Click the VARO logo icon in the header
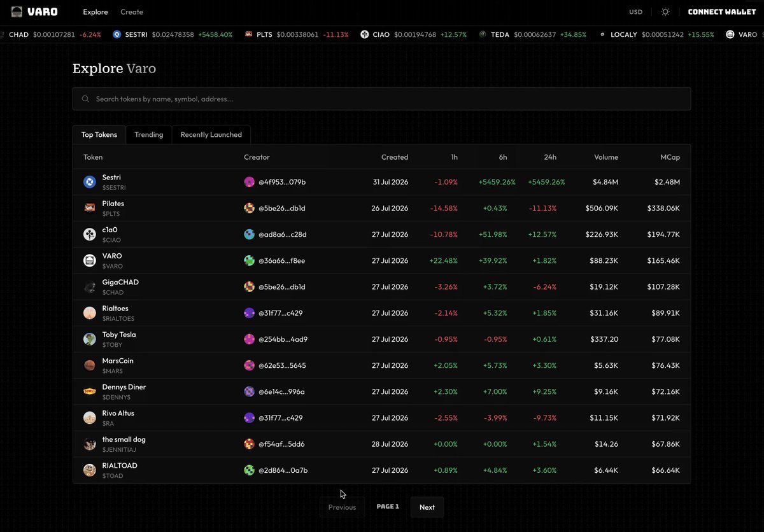The image size is (764, 532). 17,11
